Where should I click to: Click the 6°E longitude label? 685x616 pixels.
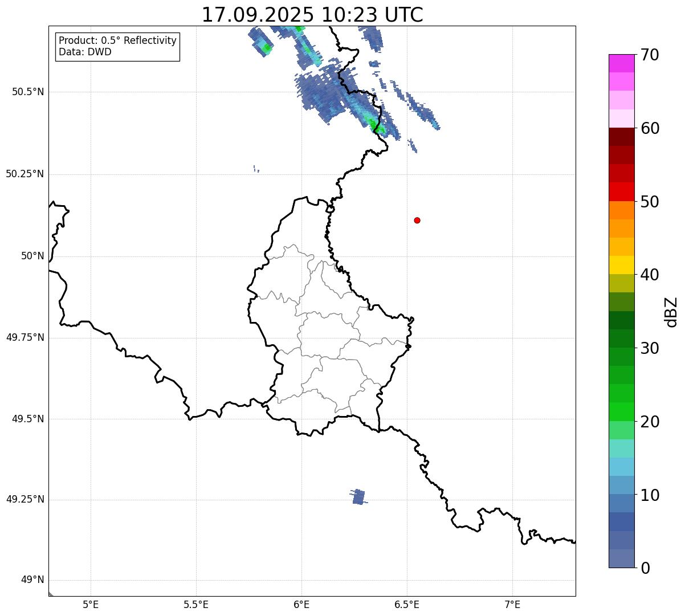301,605
